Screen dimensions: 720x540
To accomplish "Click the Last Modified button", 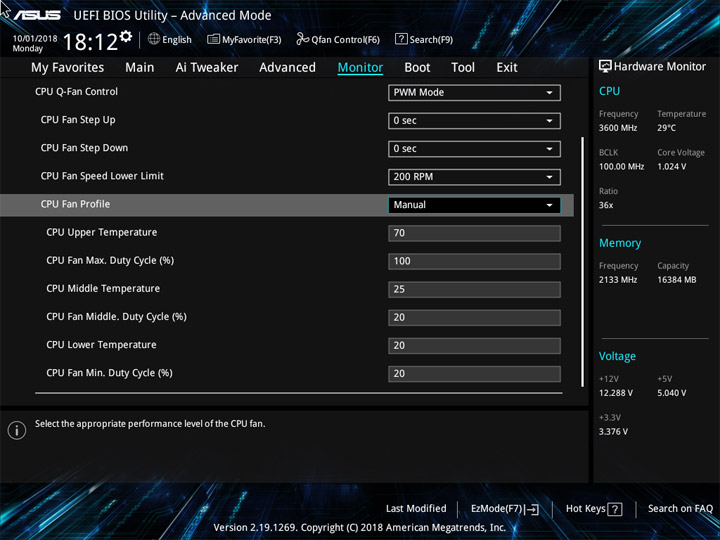I will tap(416, 508).
